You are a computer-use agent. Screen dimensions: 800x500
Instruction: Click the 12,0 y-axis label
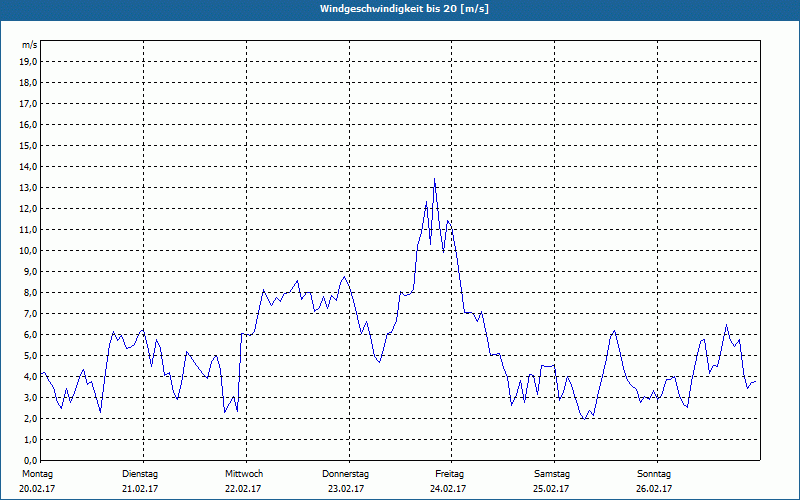pyautogui.click(x=28, y=209)
